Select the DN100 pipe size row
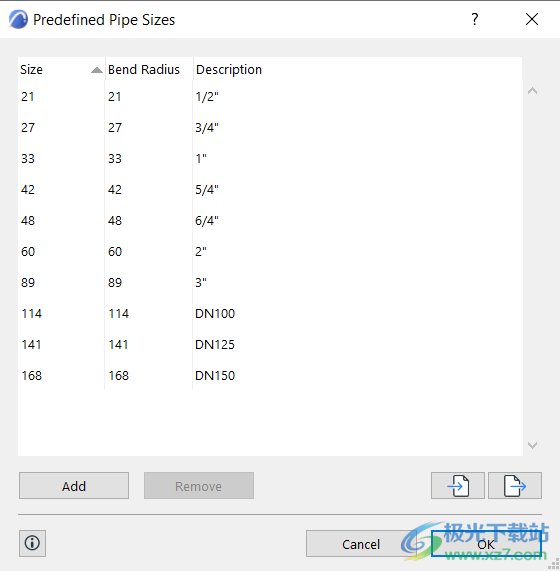Viewport: 560px width, 571px height. (x=270, y=314)
